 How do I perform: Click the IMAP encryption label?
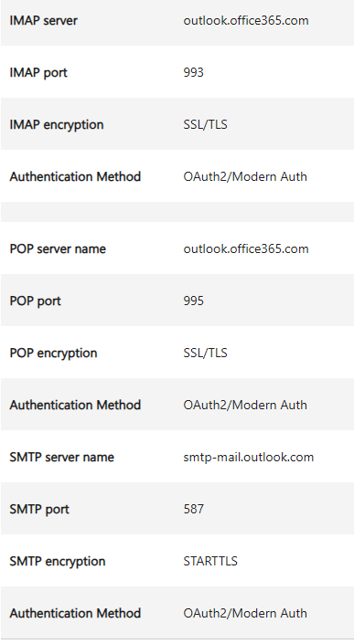coord(57,125)
